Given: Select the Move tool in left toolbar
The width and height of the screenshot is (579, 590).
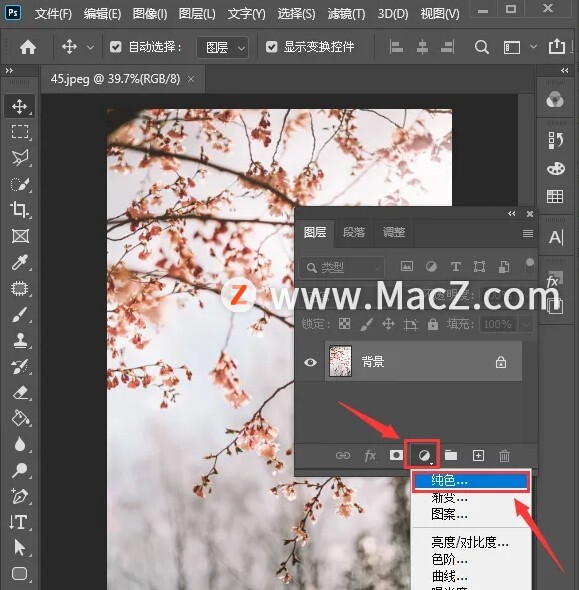Looking at the screenshot, I should pos(19,106).
